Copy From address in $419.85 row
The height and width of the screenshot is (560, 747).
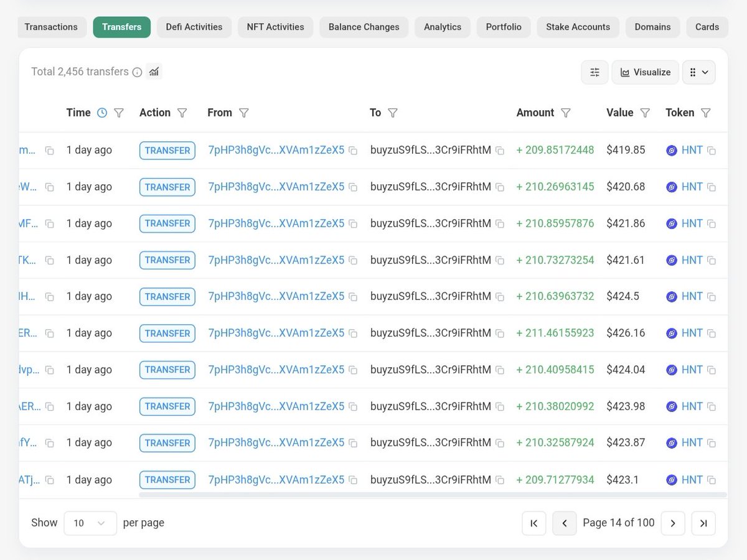click(x=353, y=151)
